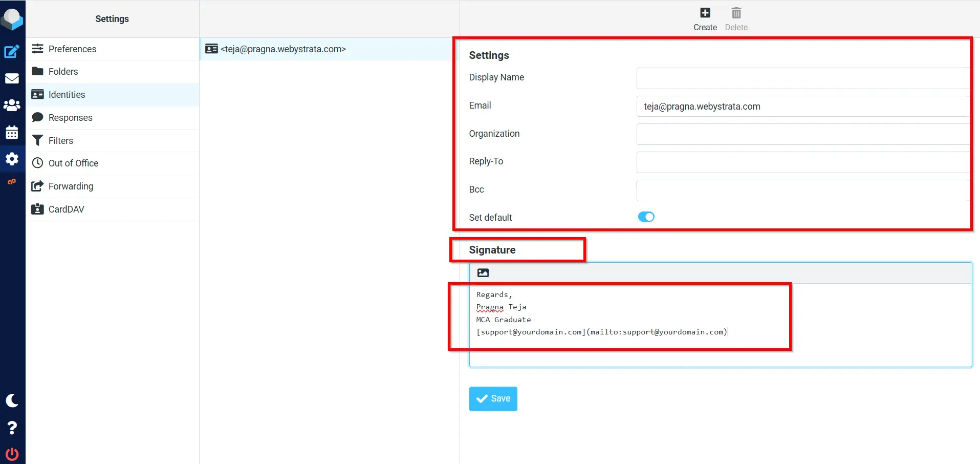Click the 'MCA Graduate' signature line
Screen dimensions: 980x464
click(x=504, y=320)
